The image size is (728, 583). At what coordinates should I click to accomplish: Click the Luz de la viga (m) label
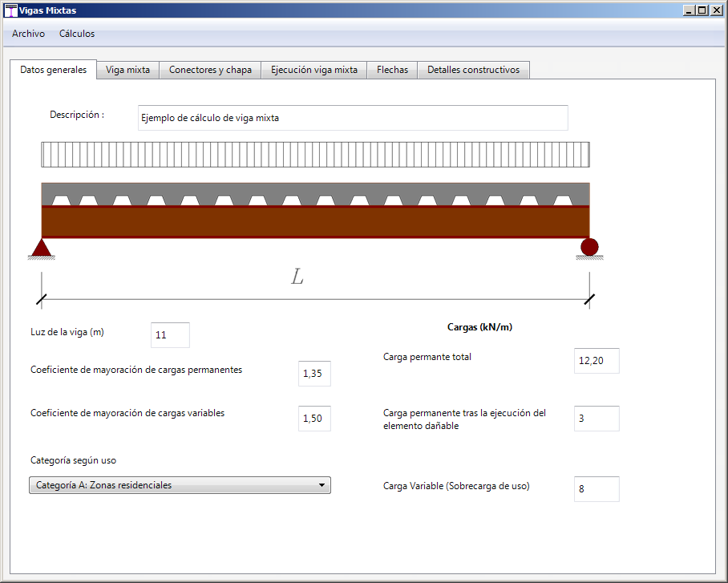pyautogui.click(x=67, y=332)
